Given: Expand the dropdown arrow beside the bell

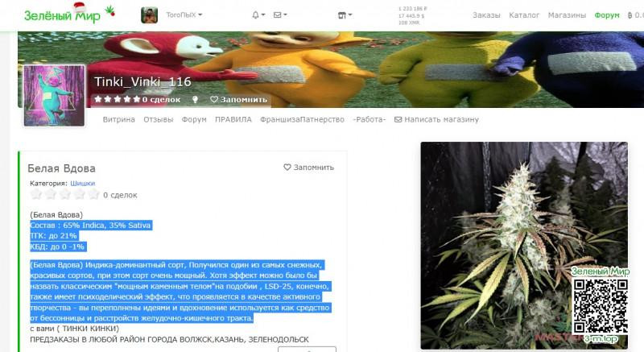Looking at the screenshot, I should tap(263, 14).
